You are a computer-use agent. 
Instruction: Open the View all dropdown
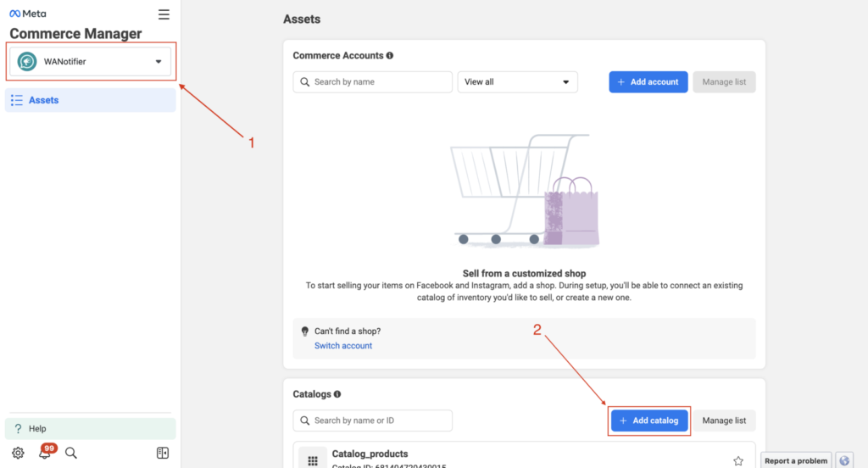click(518, 82)
